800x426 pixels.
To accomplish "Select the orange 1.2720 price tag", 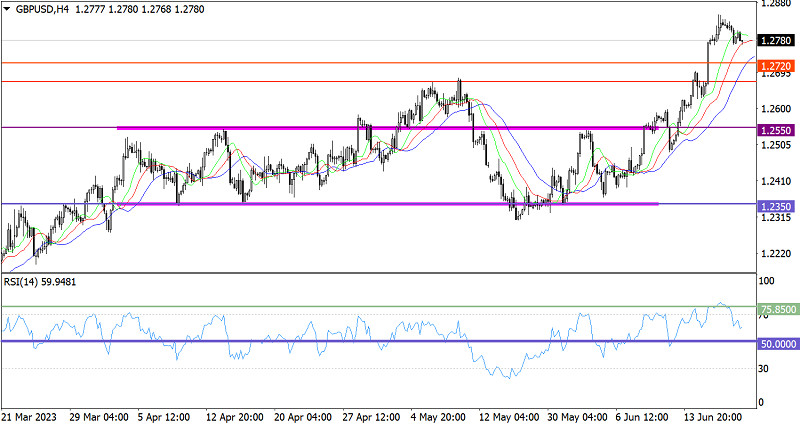I will [776, 64].
